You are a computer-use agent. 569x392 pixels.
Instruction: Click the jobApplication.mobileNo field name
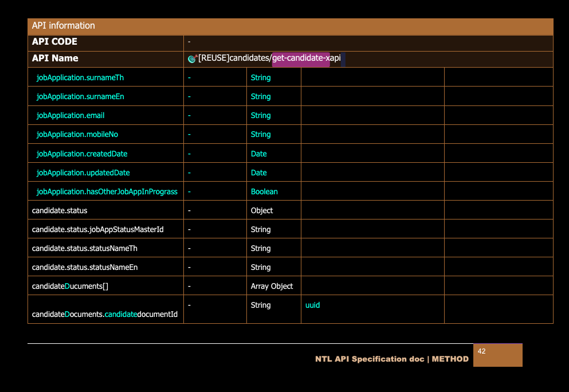pyautogui.click(x=77, y=134)
